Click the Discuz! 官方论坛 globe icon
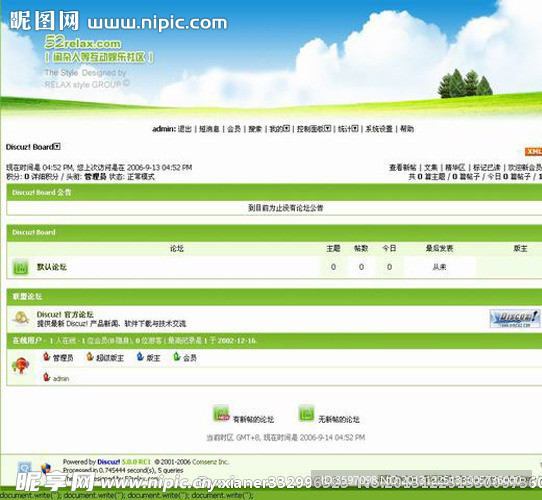Image resolution: width=542 pixels, height=500 pixels. click(21, 318)
